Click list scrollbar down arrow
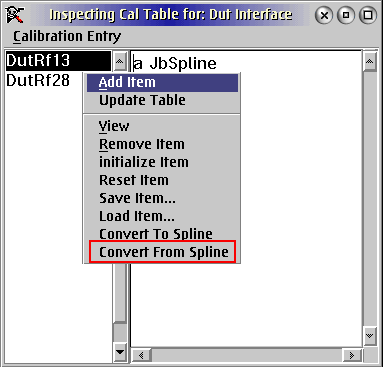Image resolution: width=383 pixels, height=367 pixels. click(120, 351)
